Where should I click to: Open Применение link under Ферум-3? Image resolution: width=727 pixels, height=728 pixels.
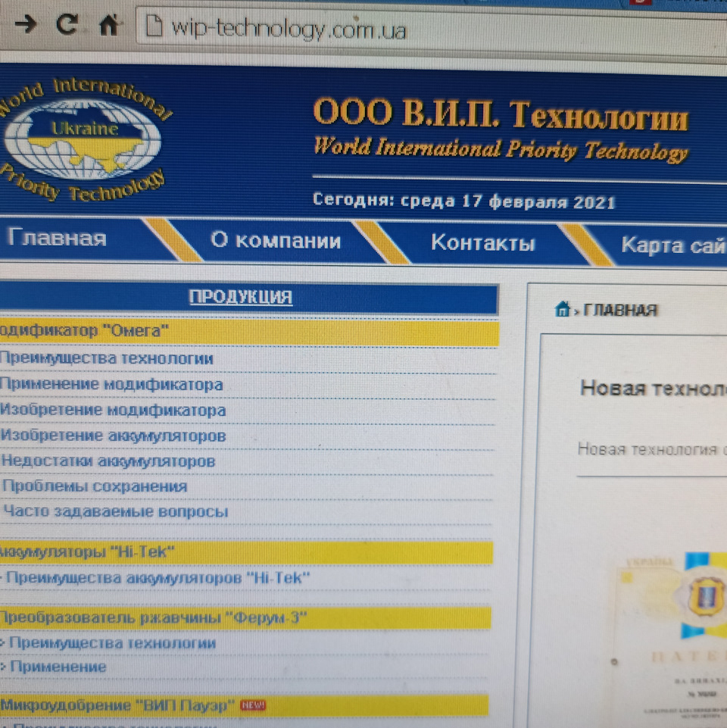(58, 667)
